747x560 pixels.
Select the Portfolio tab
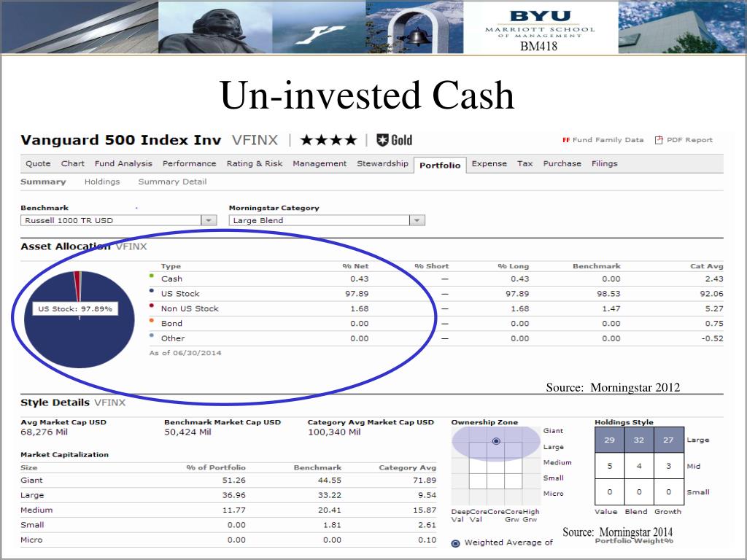(x=440, y=166)
